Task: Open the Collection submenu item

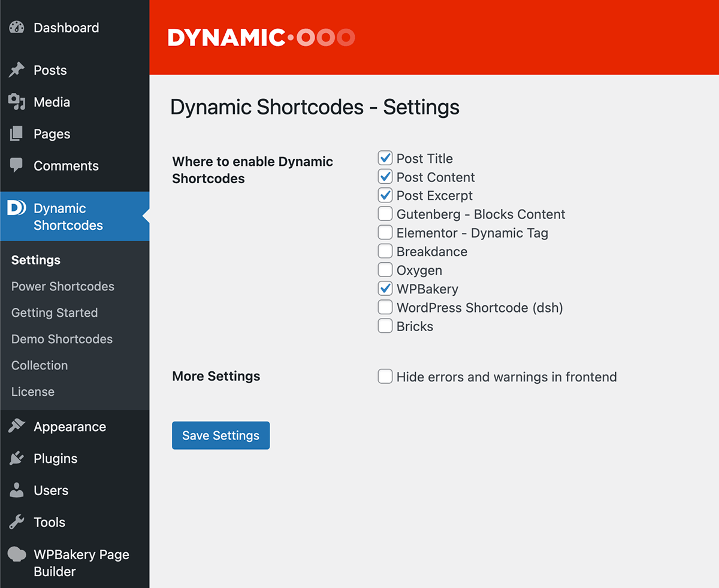Action: pos(40,365)
